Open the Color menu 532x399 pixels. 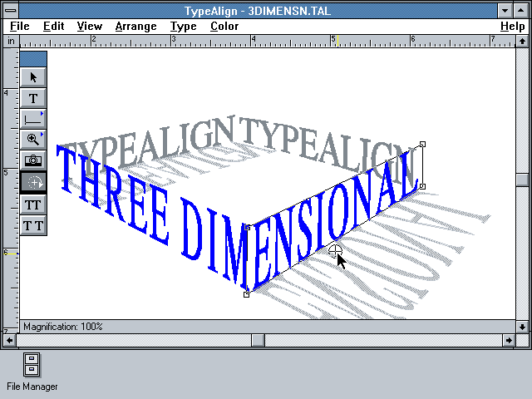[x=224, y=27]
